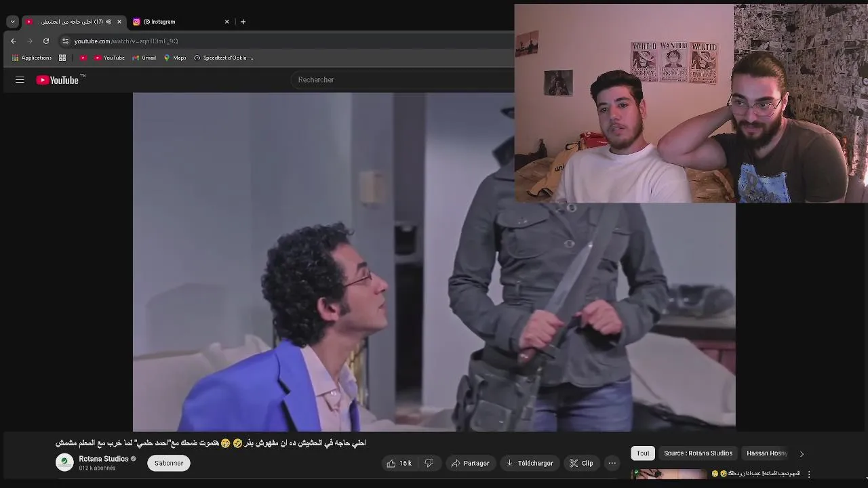Go forward with the forward arrow
The width and height of the screenshot is (868, 488).
tap(30, 41)
